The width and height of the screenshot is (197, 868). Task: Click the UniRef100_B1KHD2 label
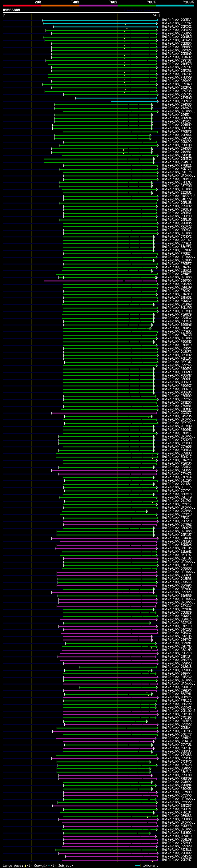(177, 833)
